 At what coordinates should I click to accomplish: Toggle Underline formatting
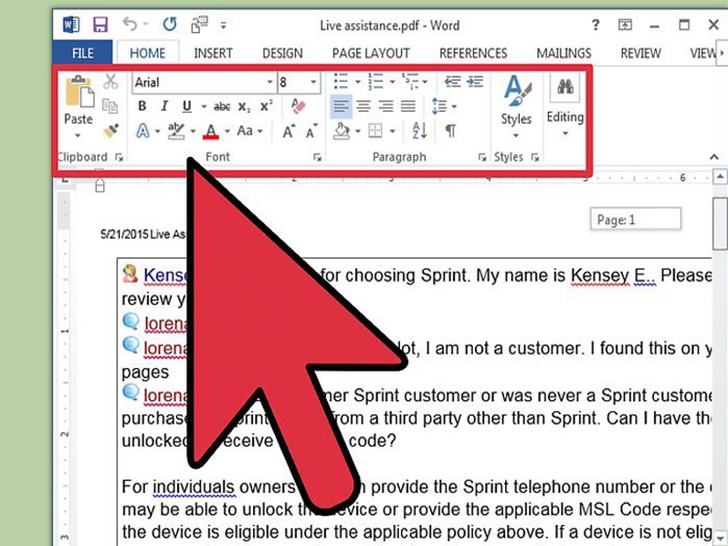187,106
